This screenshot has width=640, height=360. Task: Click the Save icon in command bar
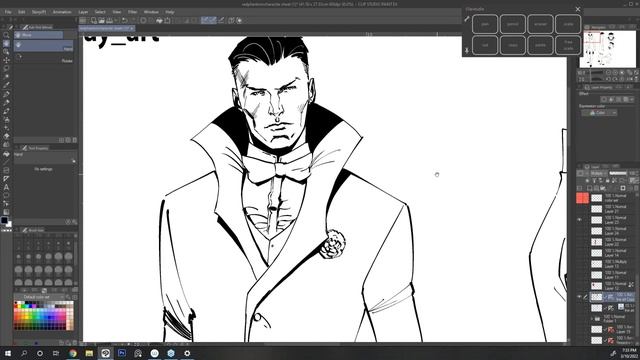click(x=109, y=20)
